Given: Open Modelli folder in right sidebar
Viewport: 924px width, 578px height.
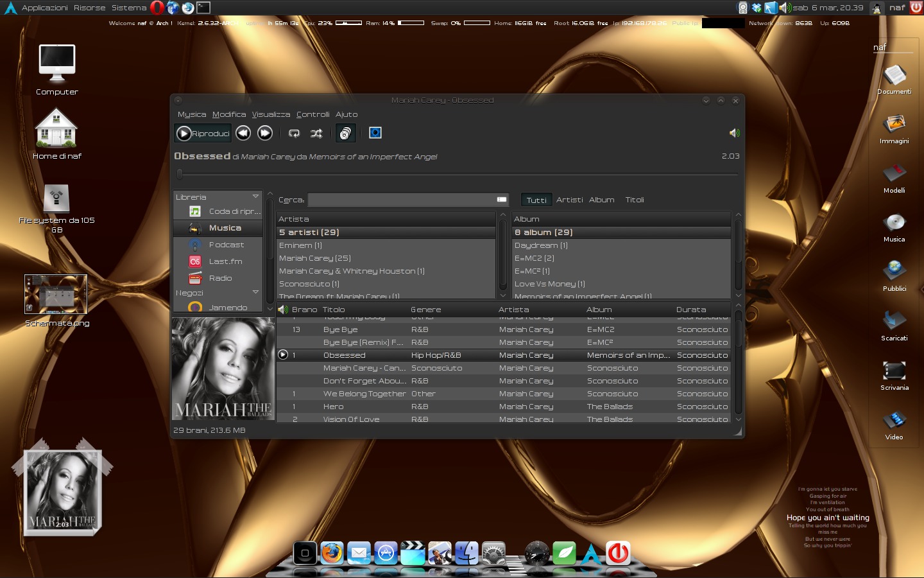Looking at the screenshot, I should (894, 178).
